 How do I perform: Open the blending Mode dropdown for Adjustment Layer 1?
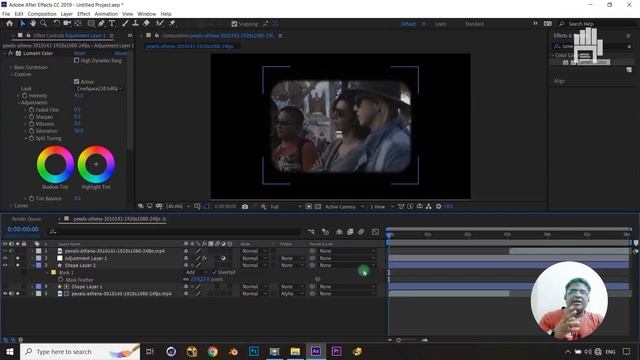point(254,258)
